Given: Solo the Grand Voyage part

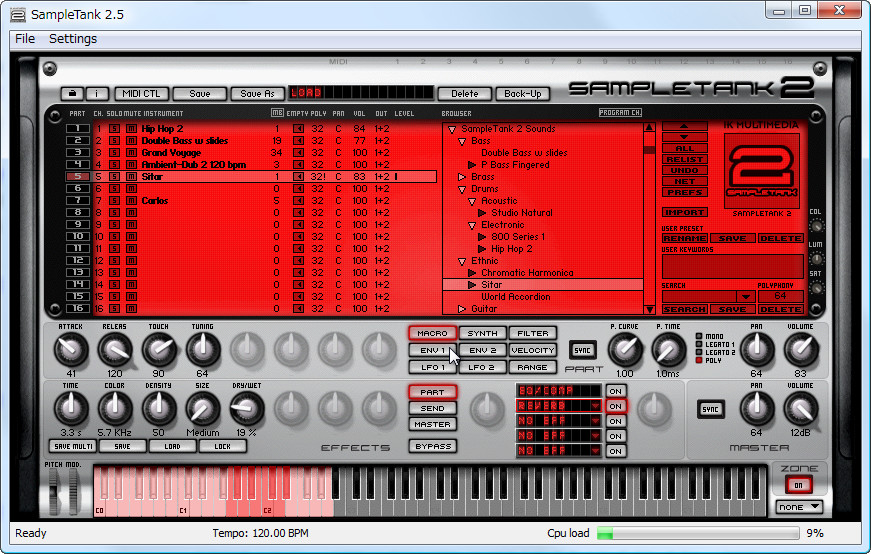Looking at the screenshot, I should point(114,153).
